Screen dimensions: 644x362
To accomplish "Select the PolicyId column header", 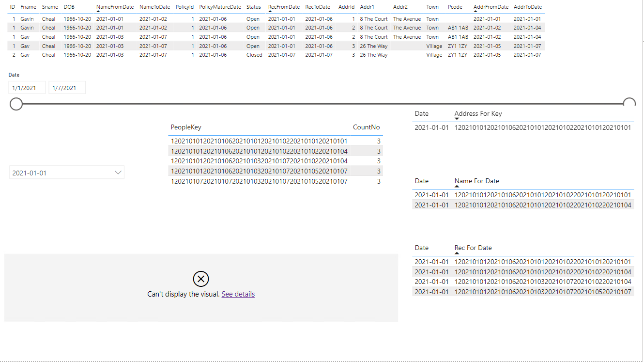I will point(185,7).
